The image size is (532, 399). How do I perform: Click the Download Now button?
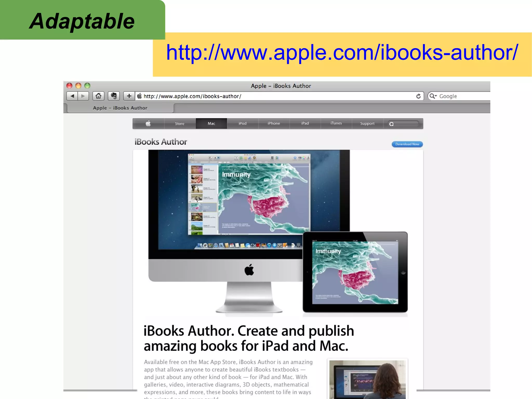click(x=407, y=144)
